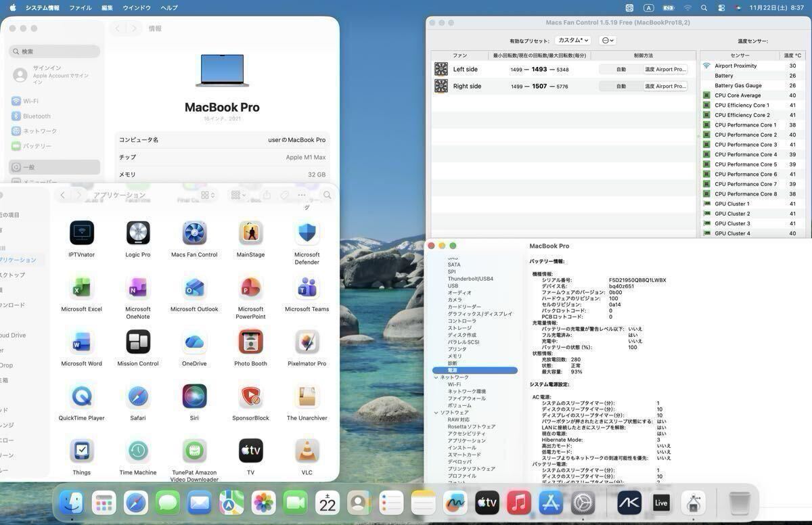Set the Left side fan to 自動
Image resolution: width=812 pixels, height=525 pixels.
coord(621,69)
